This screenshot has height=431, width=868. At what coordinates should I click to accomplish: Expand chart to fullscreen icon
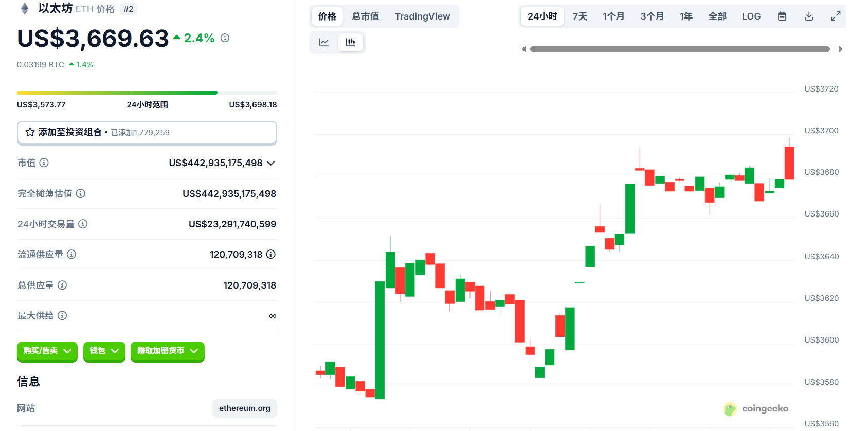836,16
